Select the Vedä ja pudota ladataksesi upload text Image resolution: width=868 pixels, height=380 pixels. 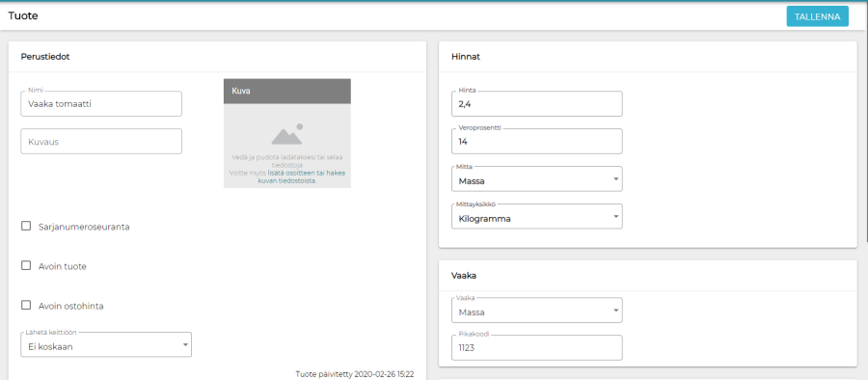(286, 161)
